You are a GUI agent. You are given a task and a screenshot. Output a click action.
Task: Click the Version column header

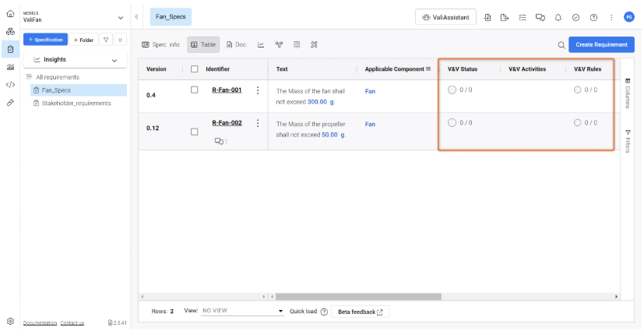click(156, 69)
